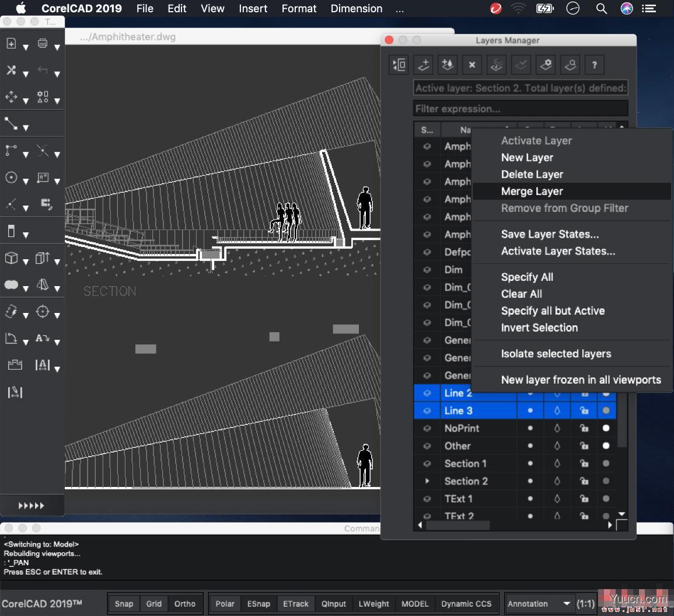Toggle Snap in the status bar
674x616 pixels.
[124, 604]
